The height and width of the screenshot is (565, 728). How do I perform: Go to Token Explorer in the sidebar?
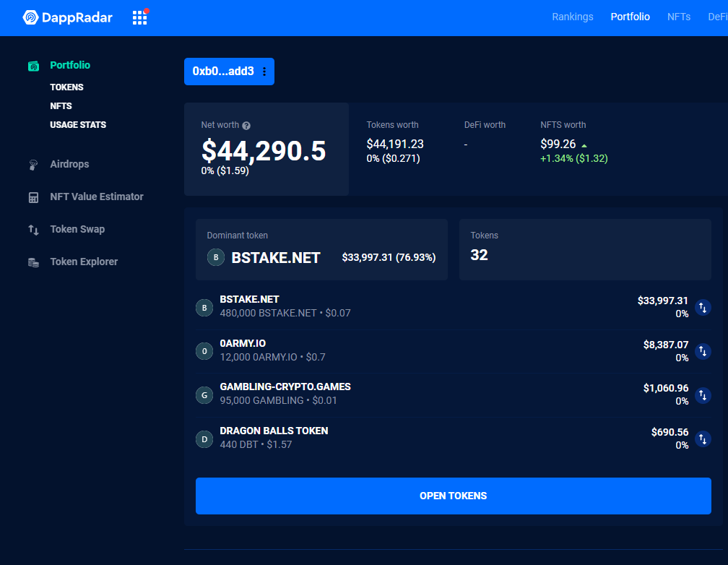[84, 262]
